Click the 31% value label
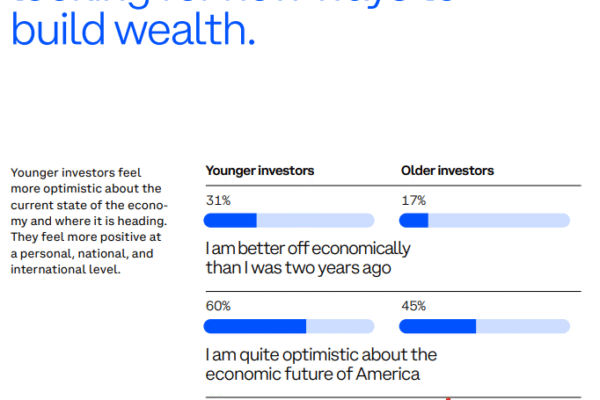Viewport: 600px width, 400px height. coord(218,200)
